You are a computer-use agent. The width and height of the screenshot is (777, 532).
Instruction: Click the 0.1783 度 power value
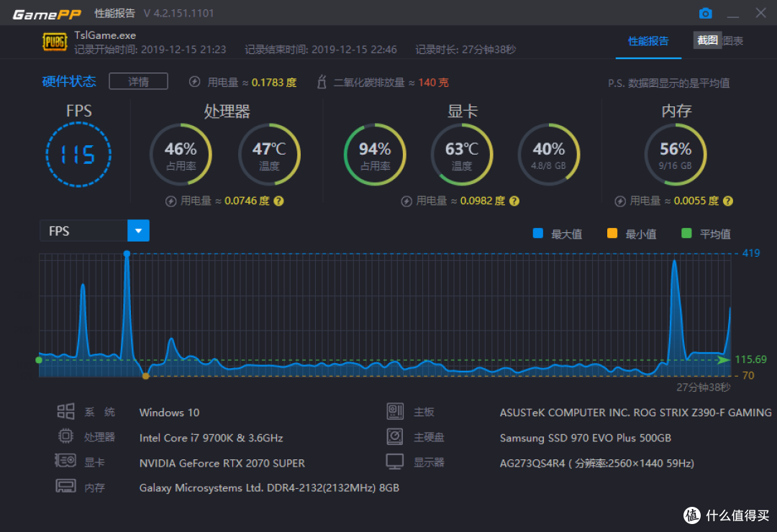click(x=274, y=82)
